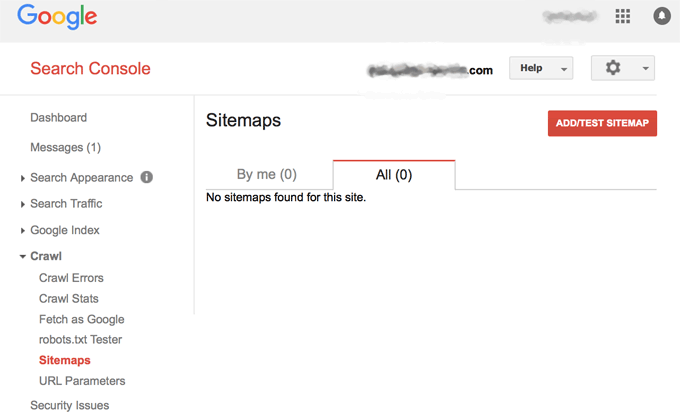Open Search Traffic in the sidebar
The width and height of the screenshot is (680, 420).
(x=66, y=203)
